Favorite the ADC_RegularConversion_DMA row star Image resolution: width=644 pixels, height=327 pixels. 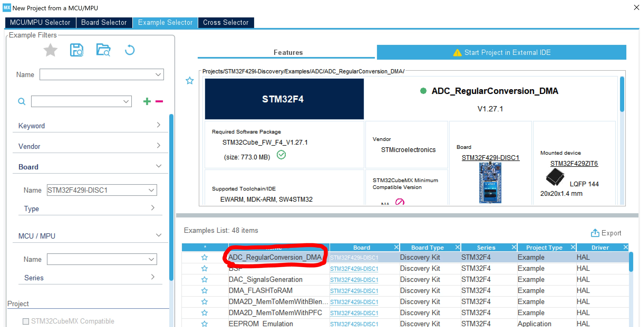coord(205,257)
